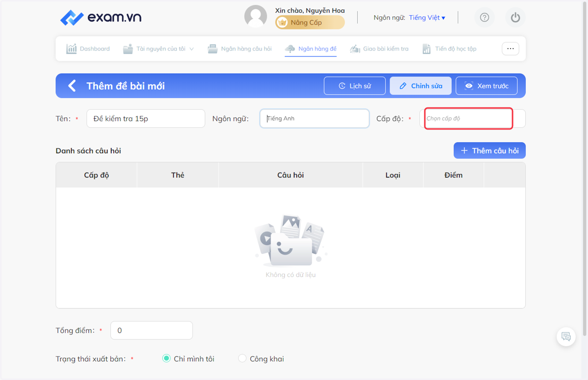
Task: Click the Chỉnh sửa edit button
Action: 420,86
